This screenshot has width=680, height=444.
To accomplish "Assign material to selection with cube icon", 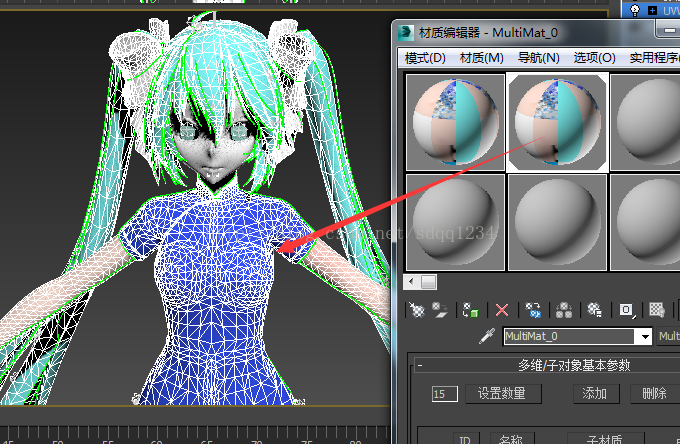I will pos(470,310).
